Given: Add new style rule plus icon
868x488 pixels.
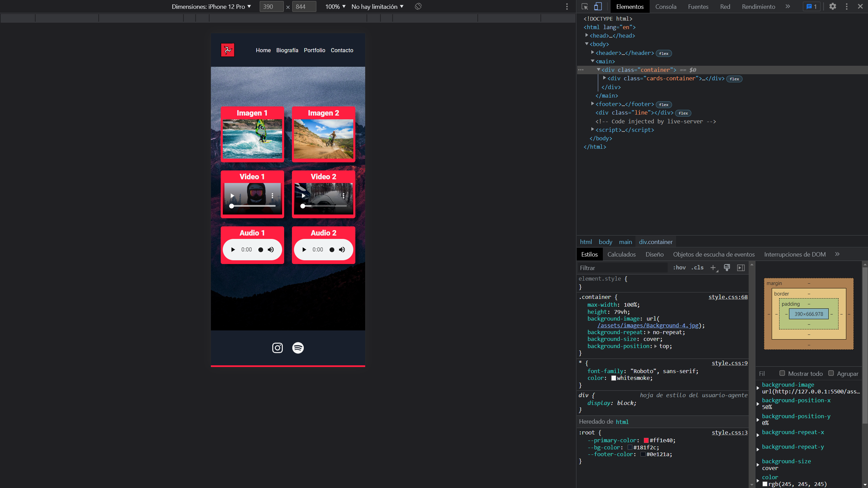Looking at the screenshot, I should pos(713,268).
